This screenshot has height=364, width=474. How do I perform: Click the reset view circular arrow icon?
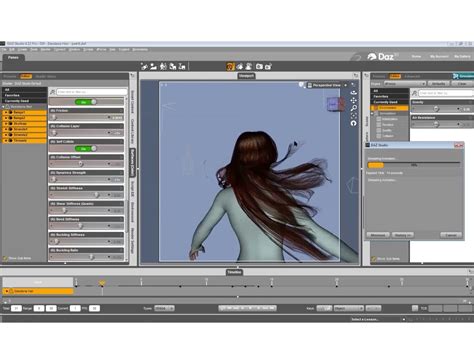[354, 123]
